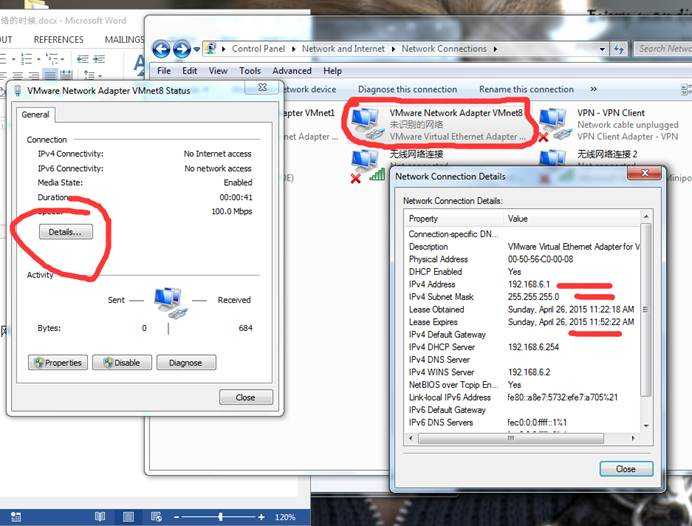Select the IPv4 Subnet Mask row
The image size is (692, 526).
point(522,297)
